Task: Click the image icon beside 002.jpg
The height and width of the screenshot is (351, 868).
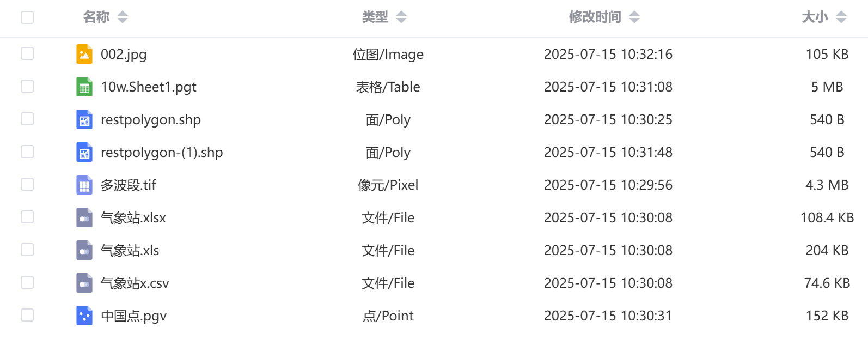Action: click(x=84, y=54)
